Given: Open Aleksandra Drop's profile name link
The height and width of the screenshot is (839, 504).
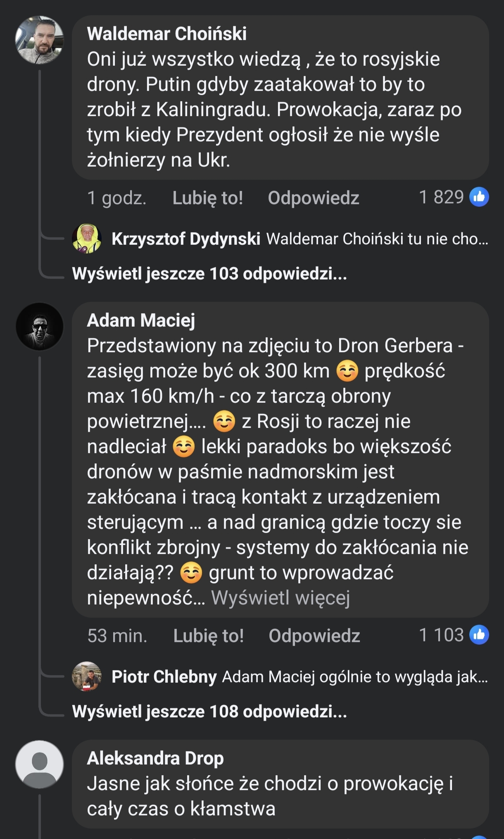Looking at the screenshot, I should 155,758.
